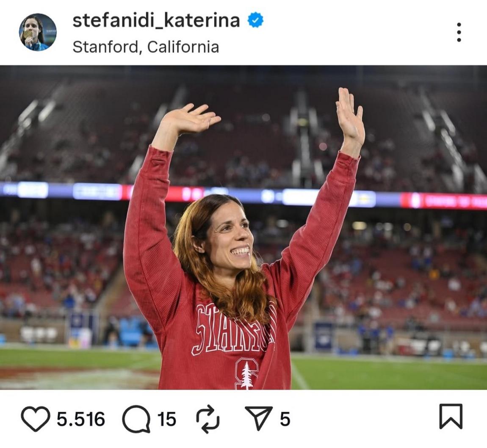
Task: Open the profile picture avatar
Action: coord(38,32)
